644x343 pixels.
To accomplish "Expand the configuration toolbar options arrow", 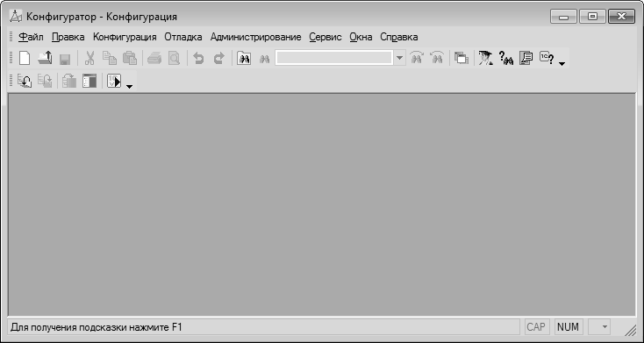I will (x=129, y=86).
